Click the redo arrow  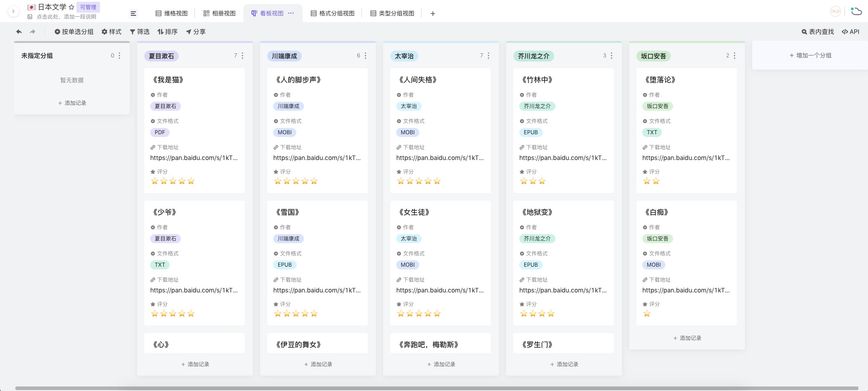point(33,32)
